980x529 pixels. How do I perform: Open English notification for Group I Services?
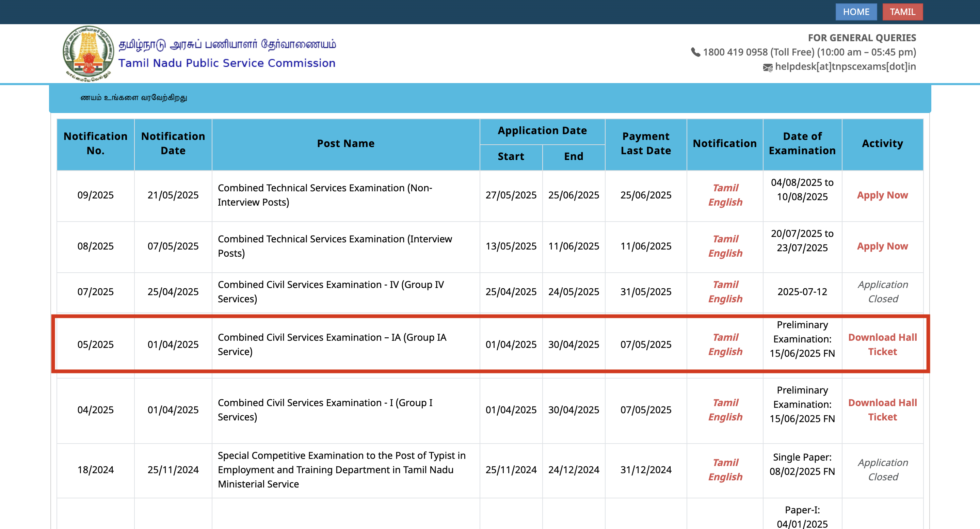click(725, 417)
